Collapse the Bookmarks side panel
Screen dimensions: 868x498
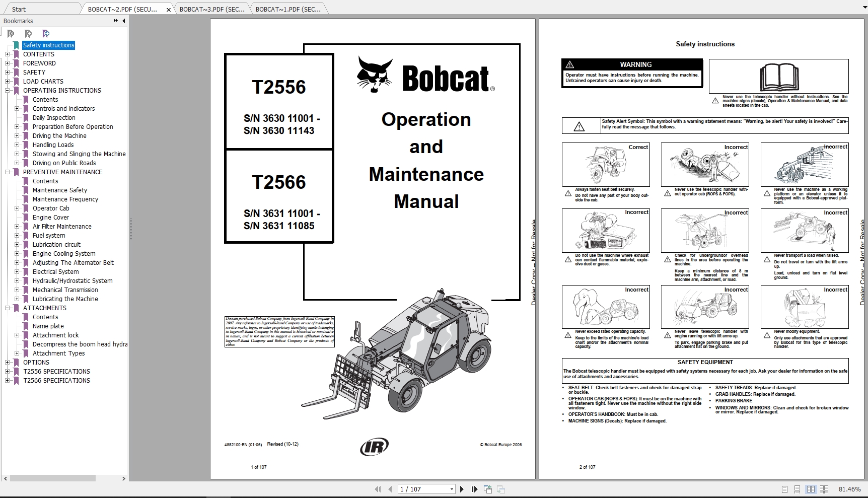coord(123,21)
